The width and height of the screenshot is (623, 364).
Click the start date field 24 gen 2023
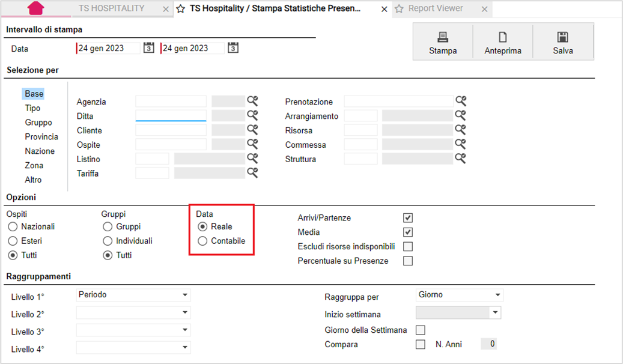[x=108, y=48]
